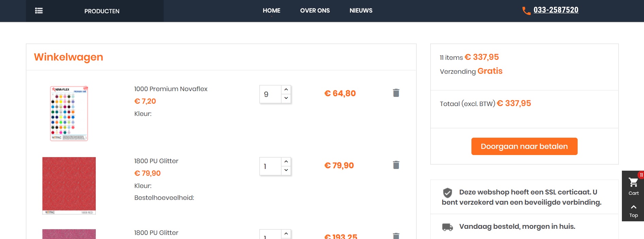
Task: Call phone number 033-2587520
Action: 556,10
